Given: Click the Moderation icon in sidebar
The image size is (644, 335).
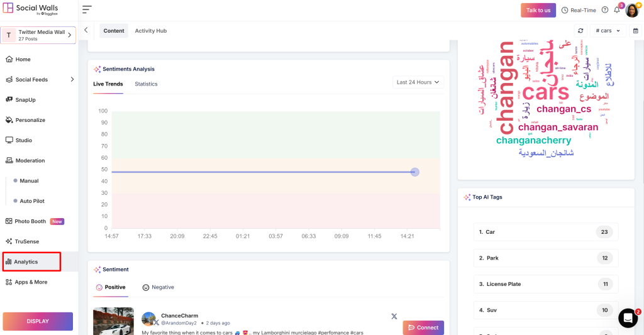Looking at the screenshot, I should 9,160.
